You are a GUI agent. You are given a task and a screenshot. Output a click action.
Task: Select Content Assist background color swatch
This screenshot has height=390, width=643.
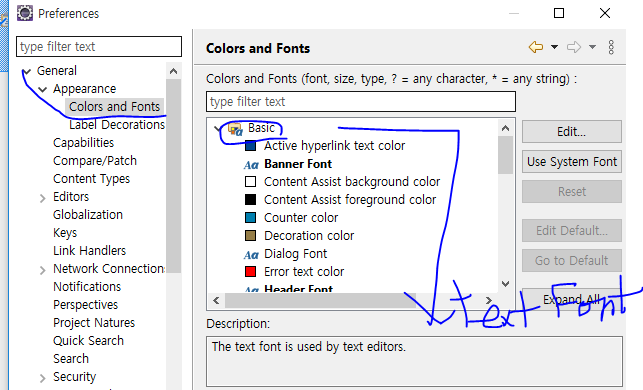250,181
